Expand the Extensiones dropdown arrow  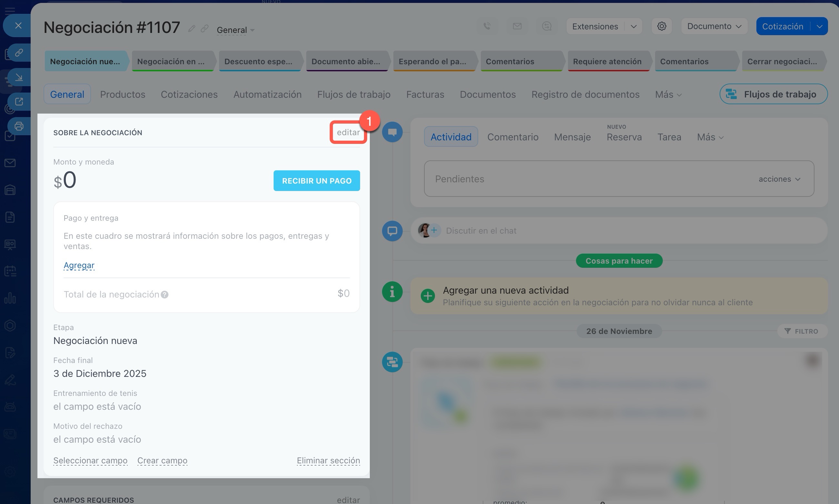pyautogui.click(x=633, y=26)
